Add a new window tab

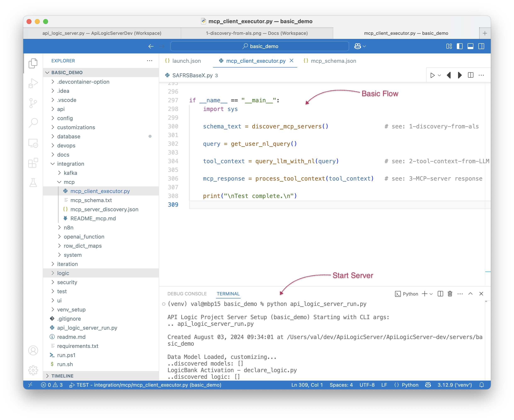485,33
